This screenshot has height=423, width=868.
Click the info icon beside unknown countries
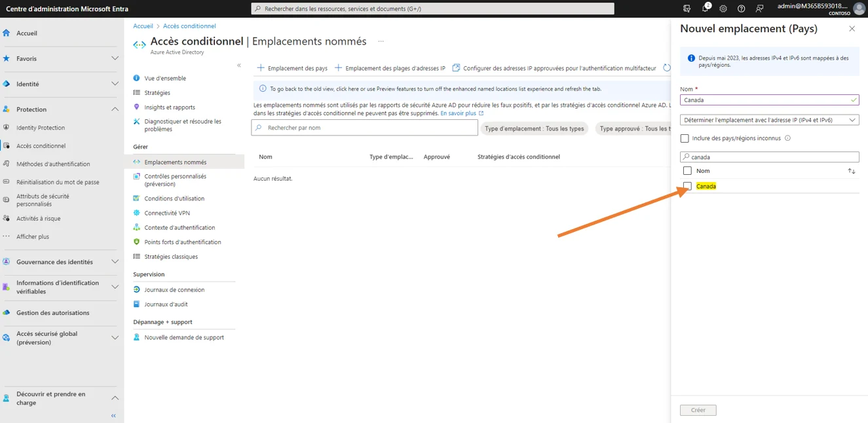click(787, 138)
